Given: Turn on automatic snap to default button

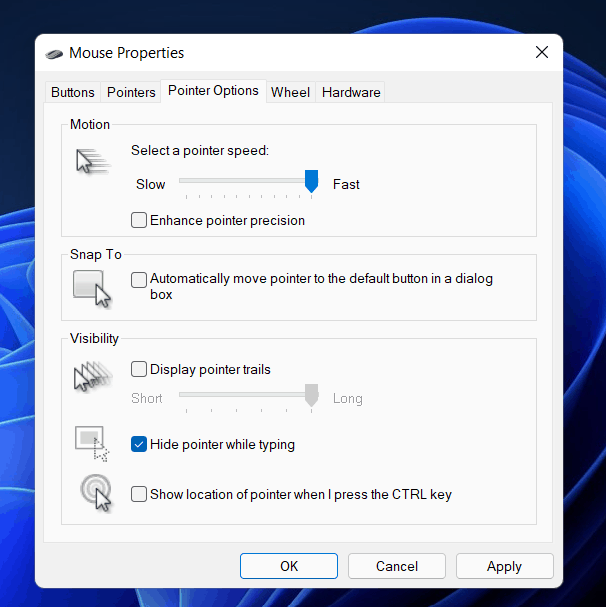Looking at the screenshot, I should coord(140,280).
